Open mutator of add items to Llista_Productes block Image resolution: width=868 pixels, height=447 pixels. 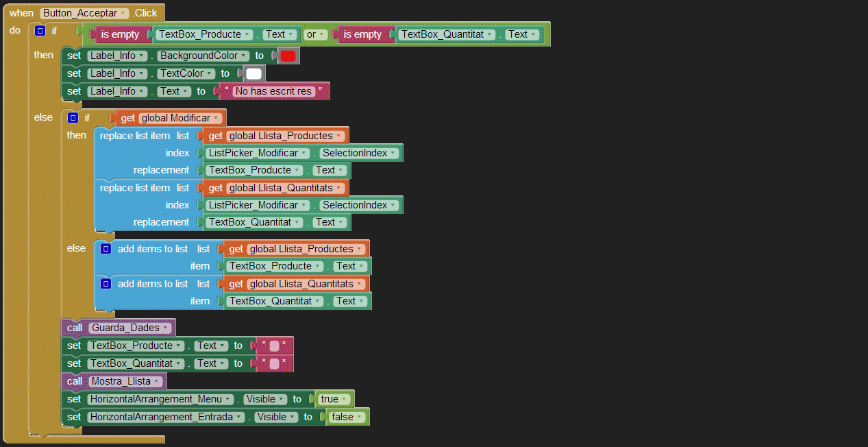[x=106, y=249]
